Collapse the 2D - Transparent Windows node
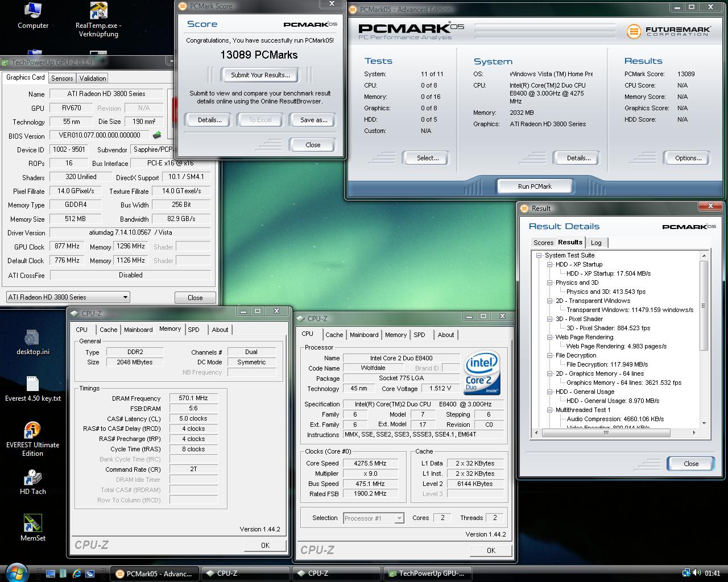The height and width of the screenshot is (582, 728). [550, 301]
